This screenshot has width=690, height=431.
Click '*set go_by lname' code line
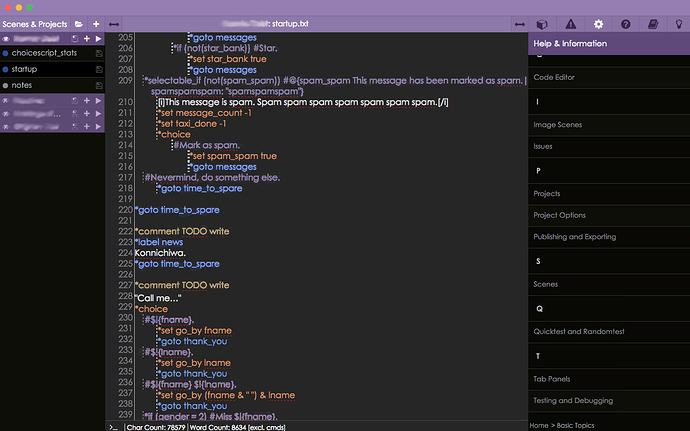[x=195, y=363]
